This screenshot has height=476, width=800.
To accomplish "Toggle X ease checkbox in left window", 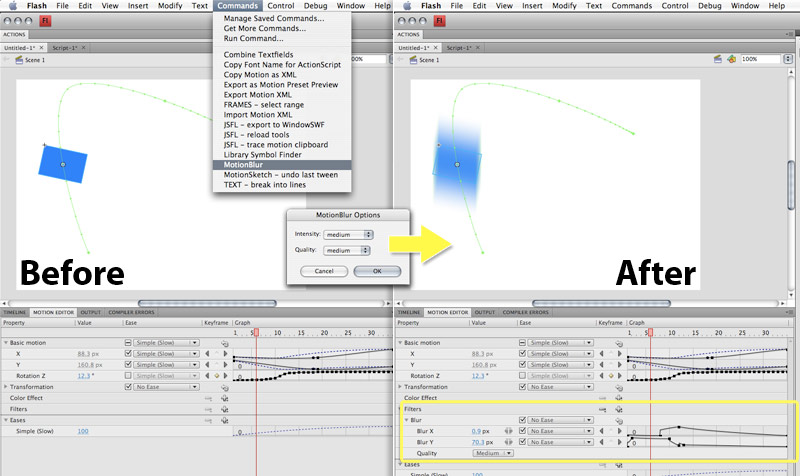I will tap(128, 354).
